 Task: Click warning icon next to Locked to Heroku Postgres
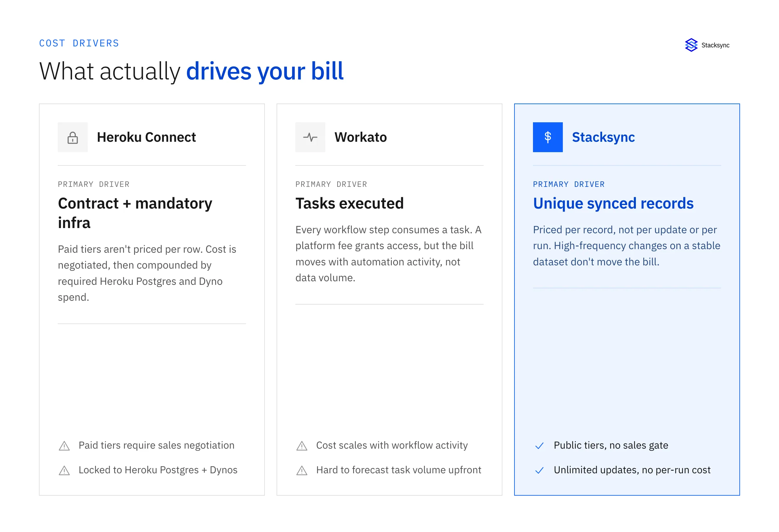click(x=64, y=471)
